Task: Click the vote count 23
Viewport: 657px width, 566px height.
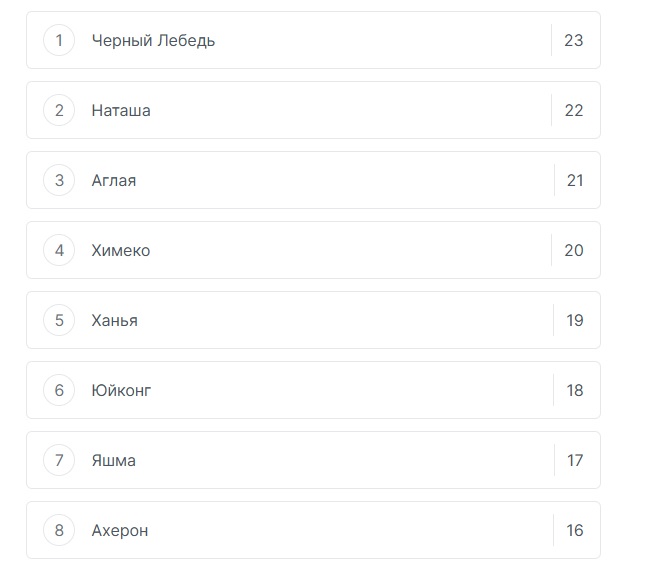Action: click(x=573, y=41)
